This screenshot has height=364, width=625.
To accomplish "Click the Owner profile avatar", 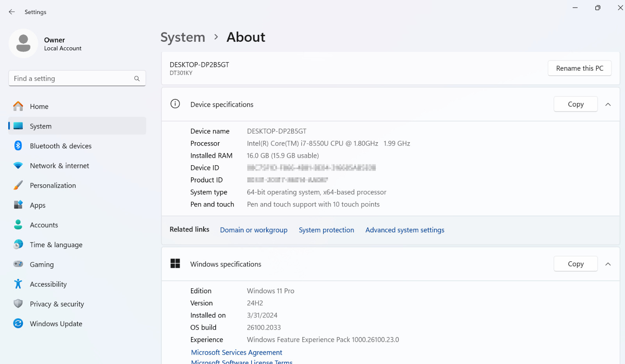I will pos(23,43).
